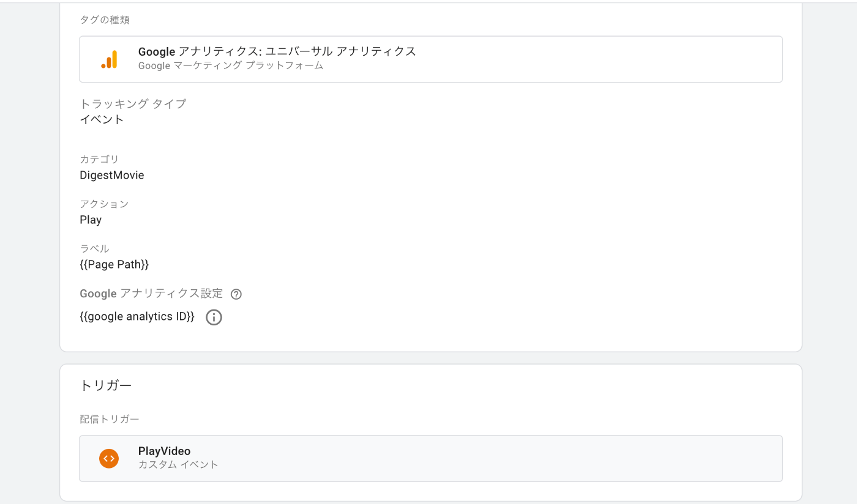Click the 配信トリガー label
Screen dimensions: 857x504
coord(110,420)
